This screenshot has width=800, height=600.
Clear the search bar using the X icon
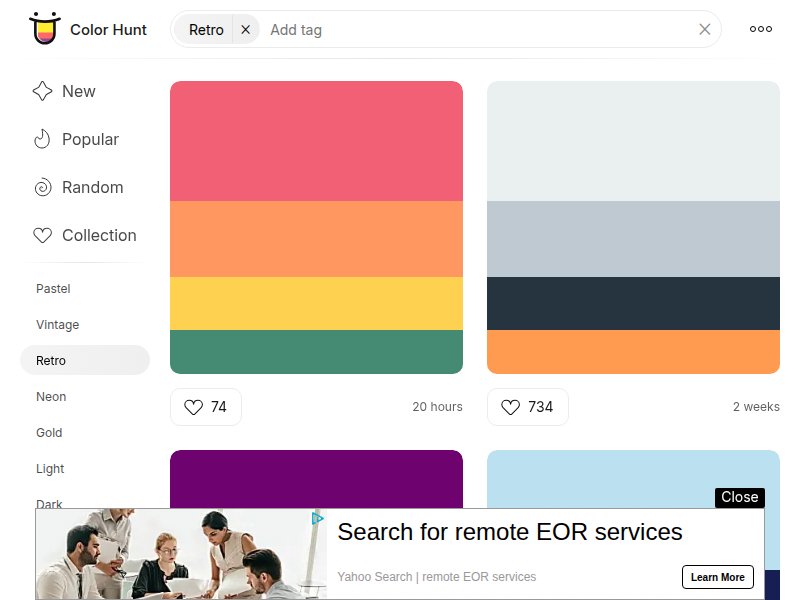coord(704,30)
